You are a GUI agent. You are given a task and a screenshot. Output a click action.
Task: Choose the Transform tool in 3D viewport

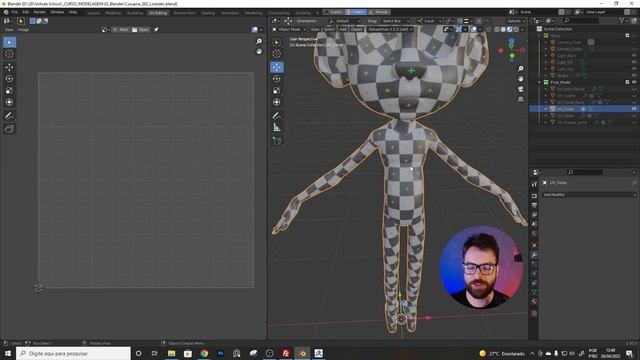pos(277,102)
